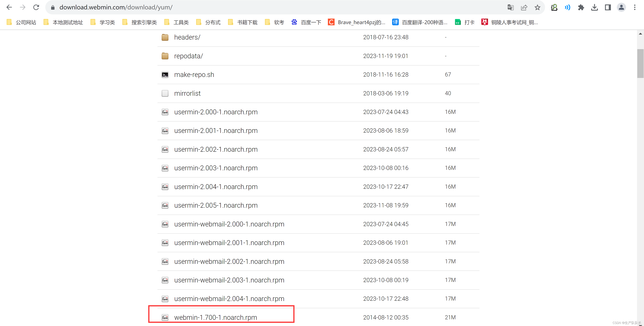Open the extensions puzzle icon
The width and height of the screenshot is (644, 326).
click(x=581, y=7)
